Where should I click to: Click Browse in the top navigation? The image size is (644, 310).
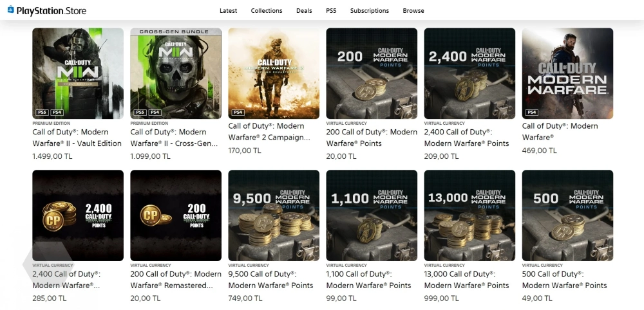[x=413, y=11]
